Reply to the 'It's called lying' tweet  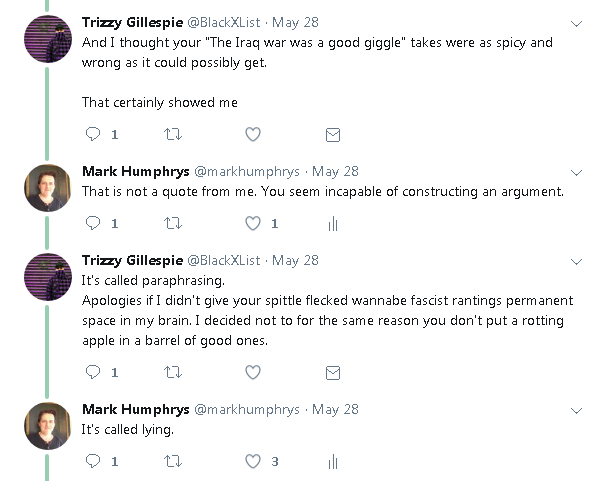click(x=93, y=461)
